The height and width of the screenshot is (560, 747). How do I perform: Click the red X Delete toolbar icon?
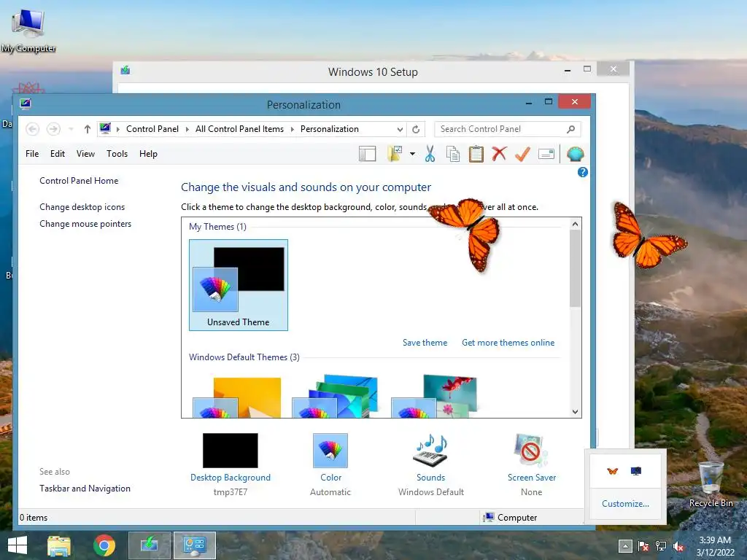[499, 154]
